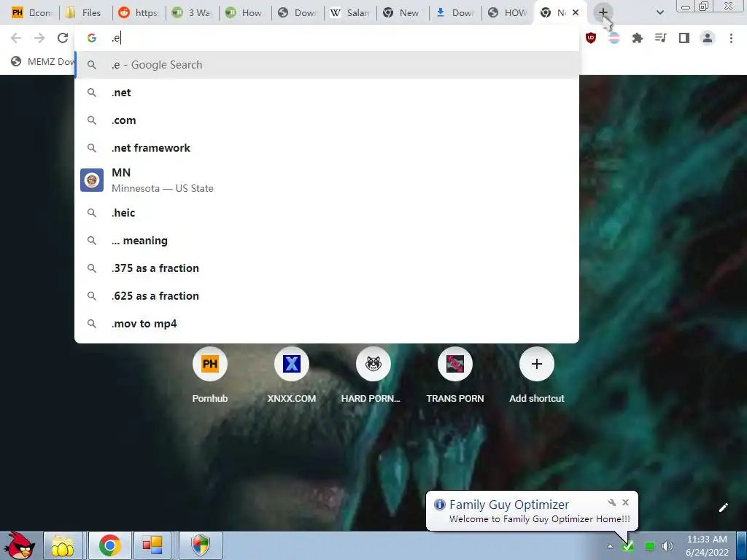Open the volume speaker tray icon
747x560 pixels.
coord(667,546)
